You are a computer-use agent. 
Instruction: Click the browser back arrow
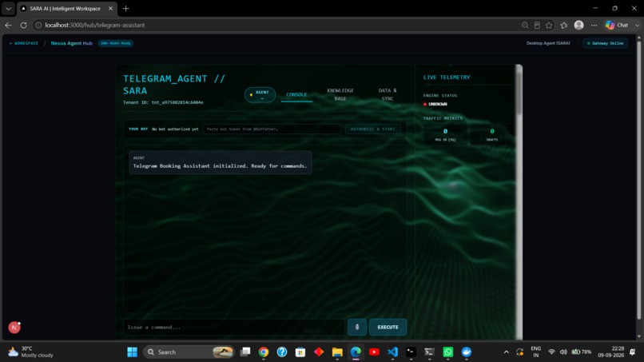[x=8, y=25]
